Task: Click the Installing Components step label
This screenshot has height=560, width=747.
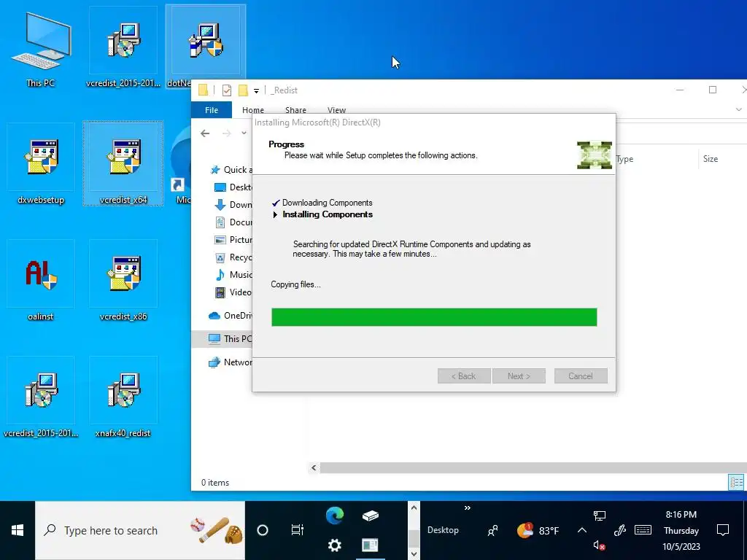Action: pyautogui.click(x=328, y=215)
